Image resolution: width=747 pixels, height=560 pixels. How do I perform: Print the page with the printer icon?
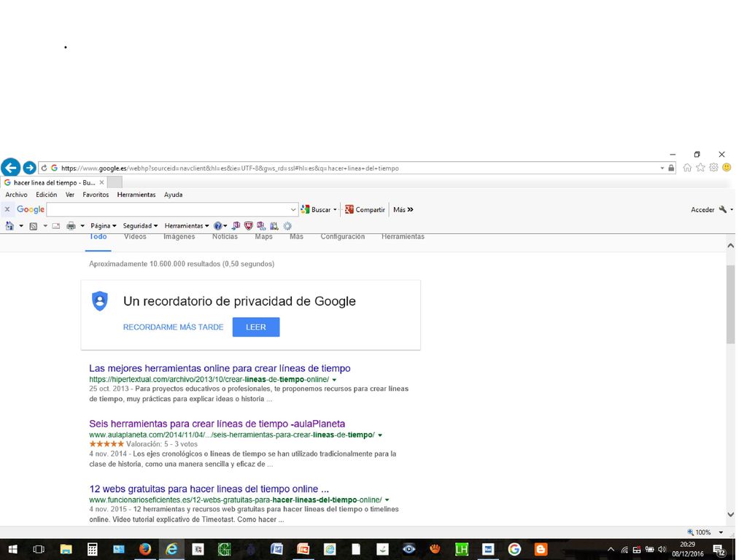coord(71,226)
